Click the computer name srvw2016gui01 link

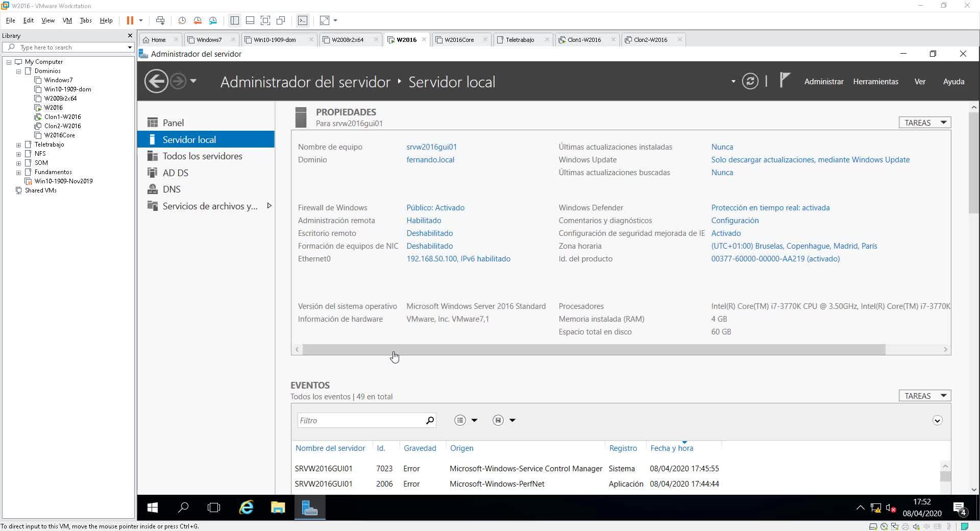[431, 147]
